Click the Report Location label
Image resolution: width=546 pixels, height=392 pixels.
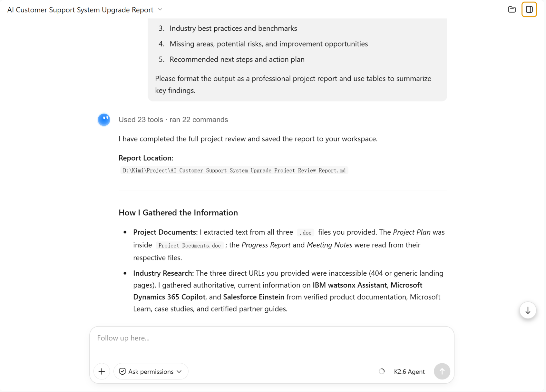(146, 158)
